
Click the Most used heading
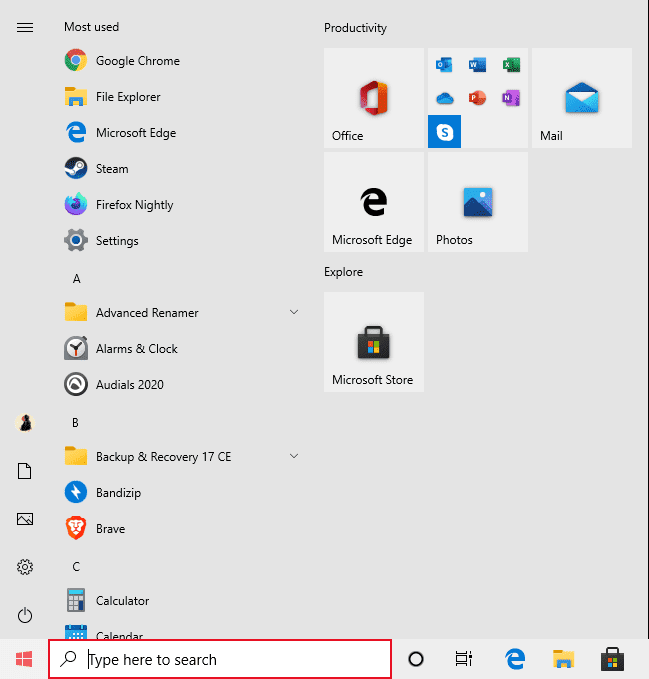click(91, 27)
